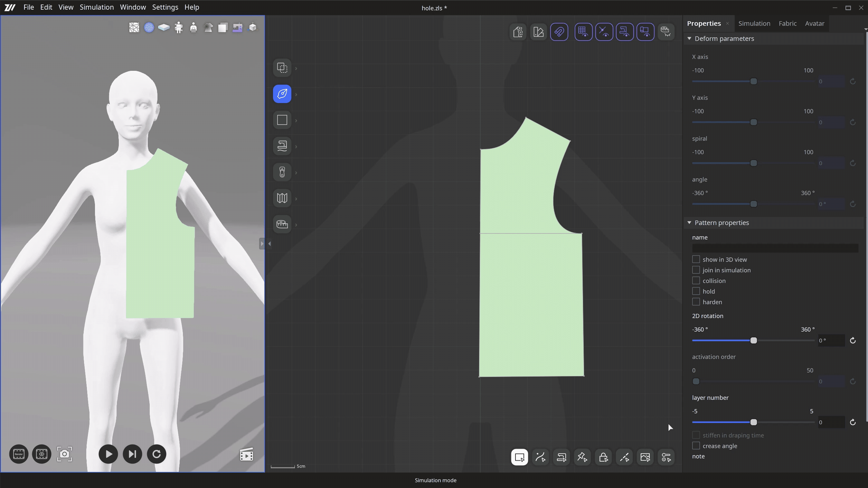Switch to the Simulation panel tab
868x488 pixels.
coord(754,23)
